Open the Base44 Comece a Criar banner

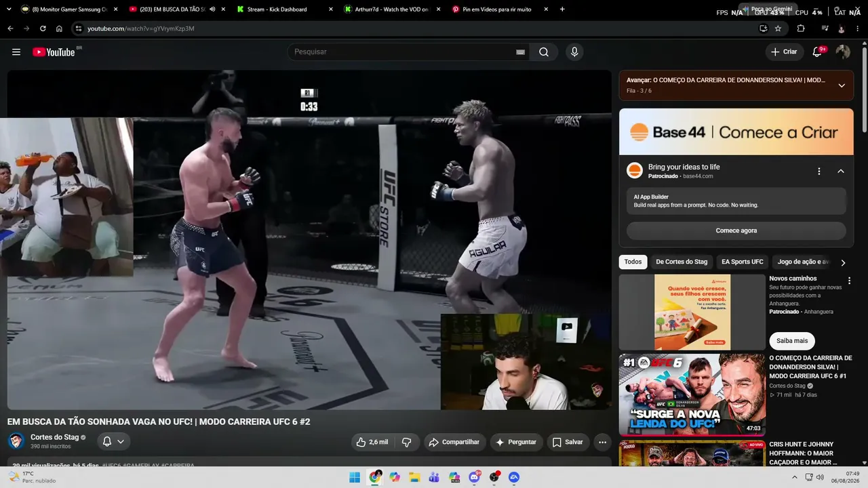[x=736, y=131]
